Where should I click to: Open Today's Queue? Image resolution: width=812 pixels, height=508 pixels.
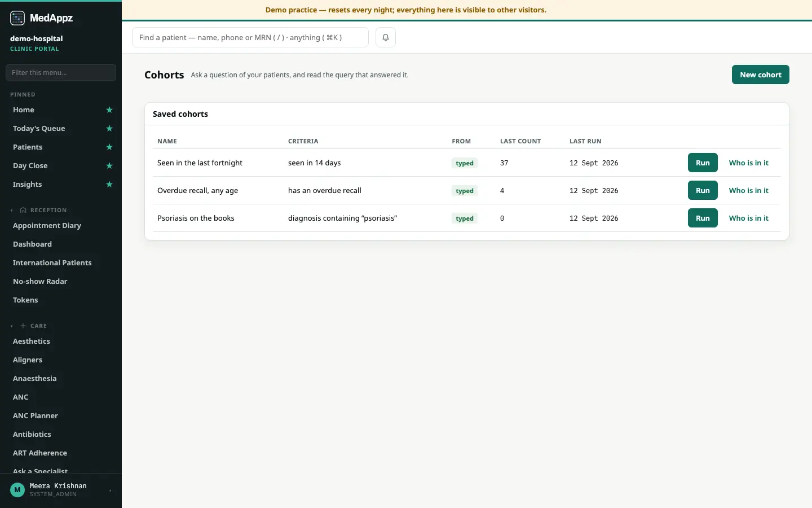39,129
